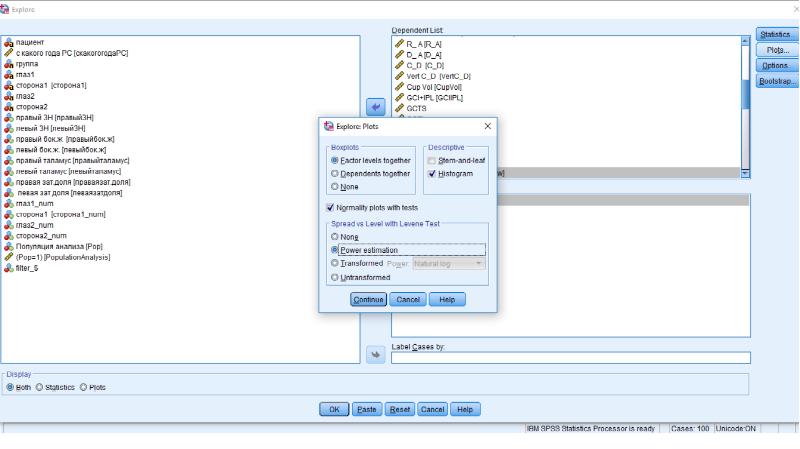
Task: Choose the Untransformed spread option
Action: point(335,277)
